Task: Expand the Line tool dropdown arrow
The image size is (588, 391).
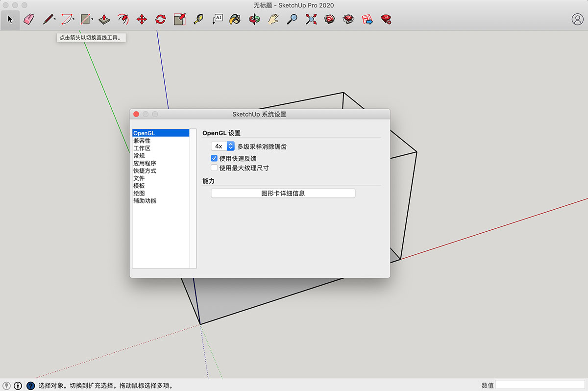Action: (54, 20)
